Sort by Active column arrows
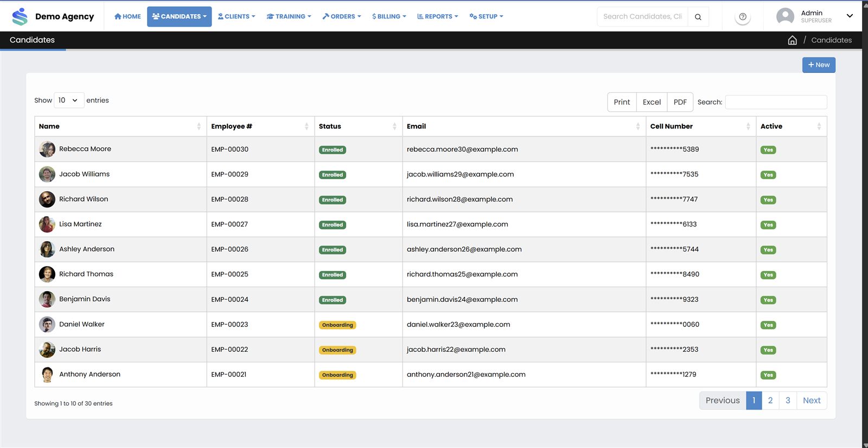The width and height of the screenshot is (868, 448). point(819,127)
